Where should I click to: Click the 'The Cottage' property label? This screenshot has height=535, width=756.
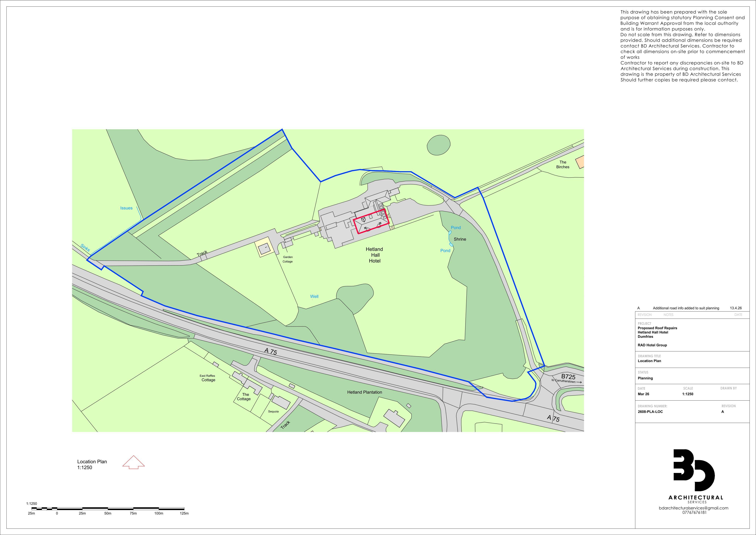(x=244, y=397)
